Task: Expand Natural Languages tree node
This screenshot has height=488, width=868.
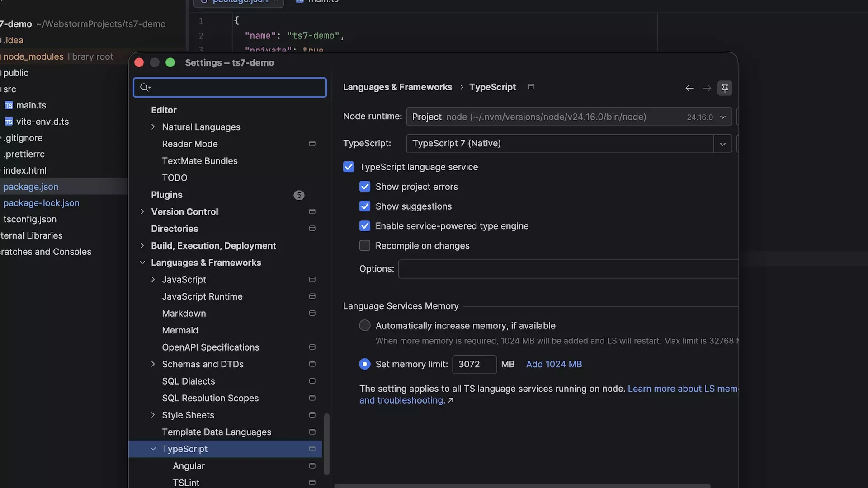Action: click(x=153, y=127)
